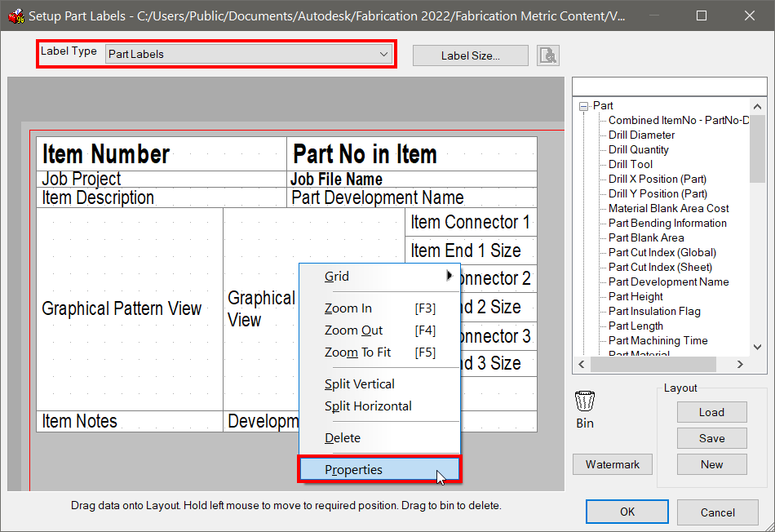The width and height of the screenshot is (775, 532).
Task: Open the Label Size dialog
Action: [470, 55]
